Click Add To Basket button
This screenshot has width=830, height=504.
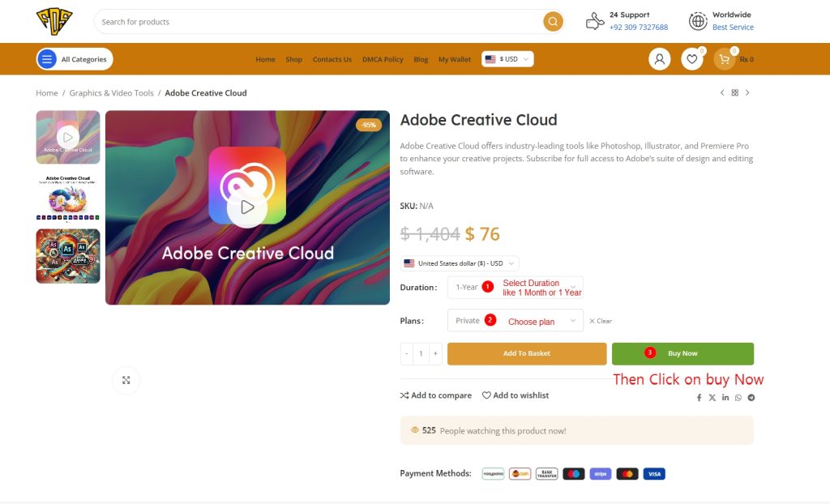tap(527, 353)
